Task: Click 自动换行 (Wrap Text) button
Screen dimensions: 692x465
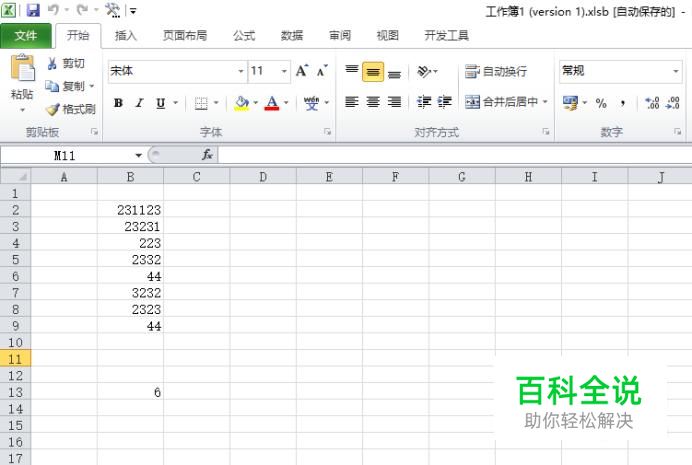Action: (x=496, y=71)
